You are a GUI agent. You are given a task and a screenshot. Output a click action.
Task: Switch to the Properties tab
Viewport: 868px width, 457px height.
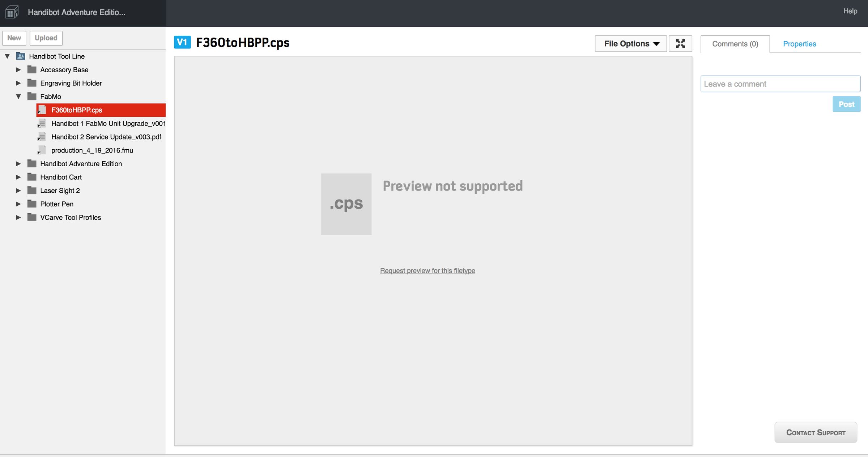coord(799,44)
